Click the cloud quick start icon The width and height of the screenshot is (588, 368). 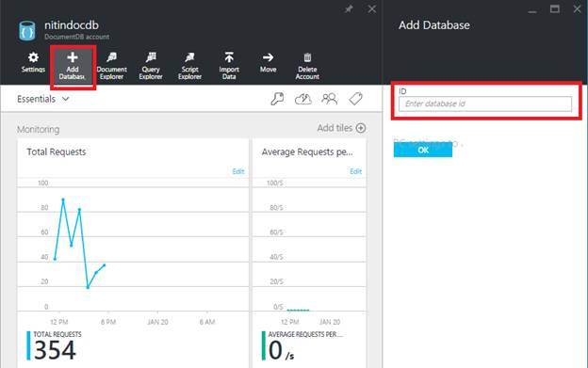click(303, 99)
